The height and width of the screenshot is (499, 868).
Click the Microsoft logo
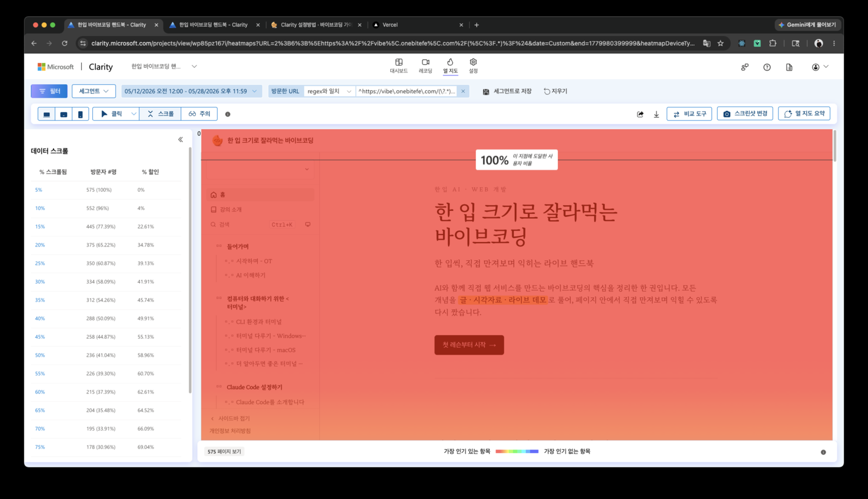coord(55,67)
